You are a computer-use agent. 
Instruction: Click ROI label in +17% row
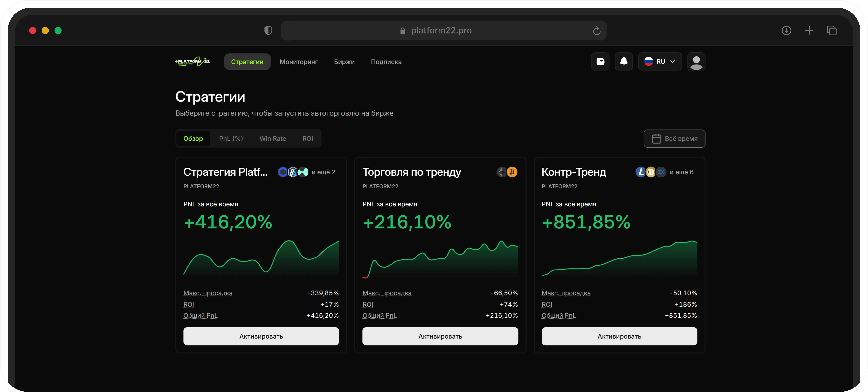(188, 304)
